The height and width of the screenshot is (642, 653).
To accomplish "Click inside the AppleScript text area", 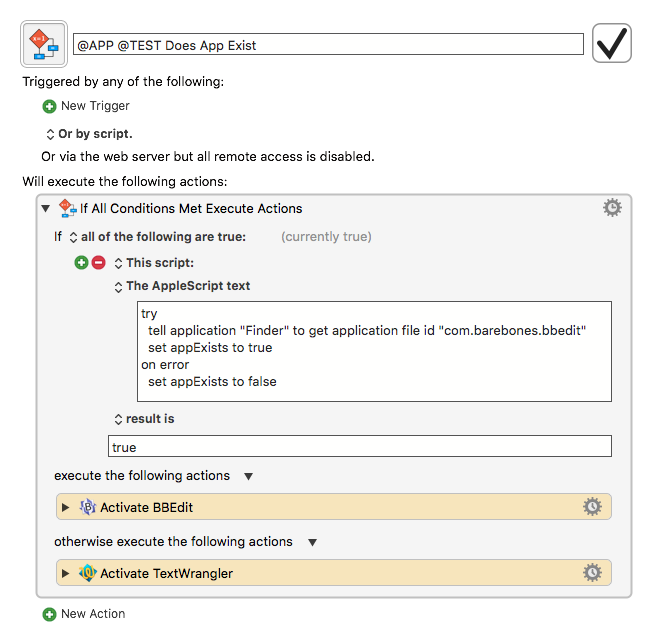I will click(374, 351).
